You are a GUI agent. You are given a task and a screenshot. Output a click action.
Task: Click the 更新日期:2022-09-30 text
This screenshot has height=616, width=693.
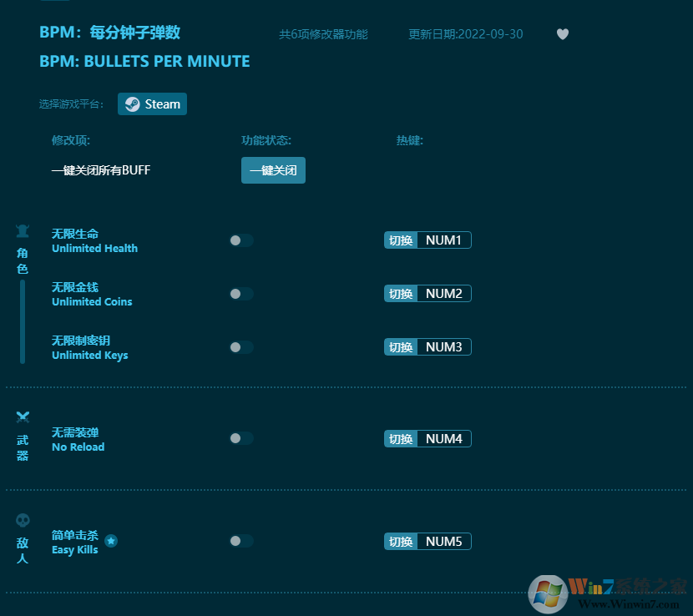pos(465,34)
